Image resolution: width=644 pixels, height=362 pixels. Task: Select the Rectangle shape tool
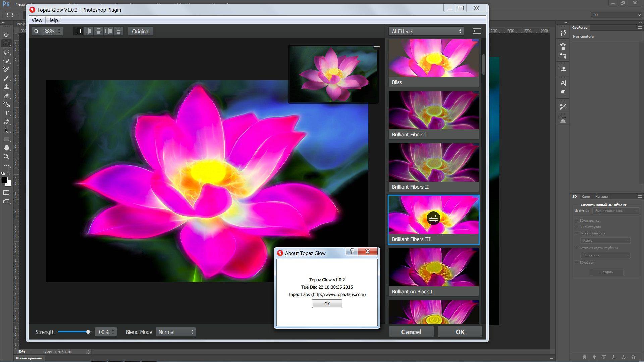(6, 139)
